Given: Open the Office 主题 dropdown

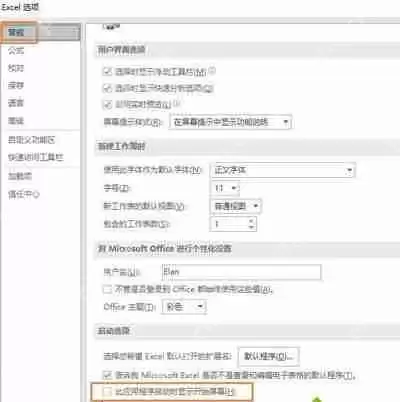Looking at the screenshot, I should [x=184, y=306].
